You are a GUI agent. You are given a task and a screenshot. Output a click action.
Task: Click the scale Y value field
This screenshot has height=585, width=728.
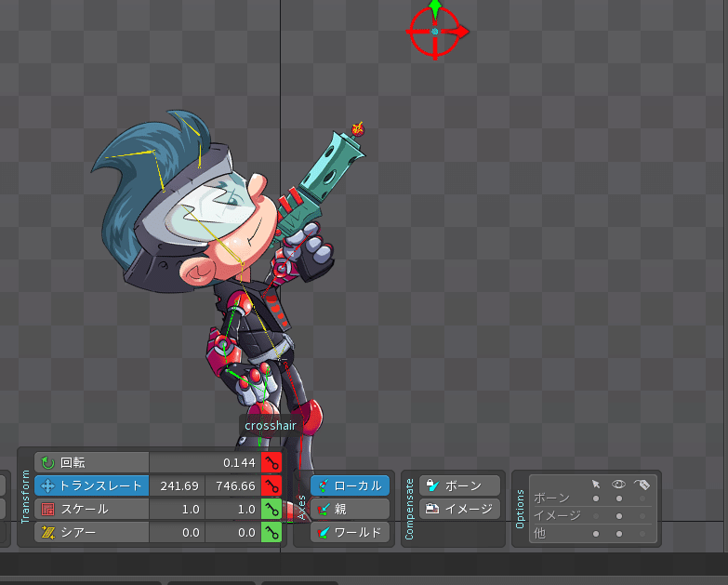click(x=233, y=509)
